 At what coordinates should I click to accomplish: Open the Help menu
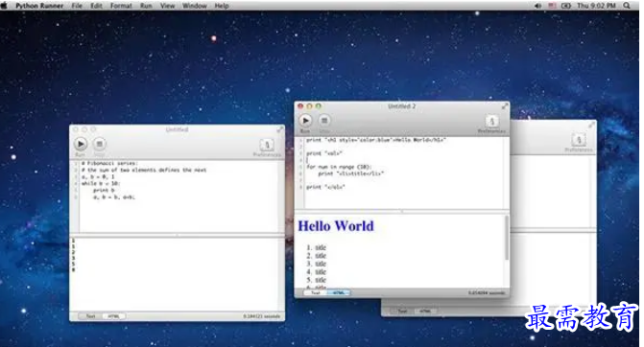coord(222,6)
